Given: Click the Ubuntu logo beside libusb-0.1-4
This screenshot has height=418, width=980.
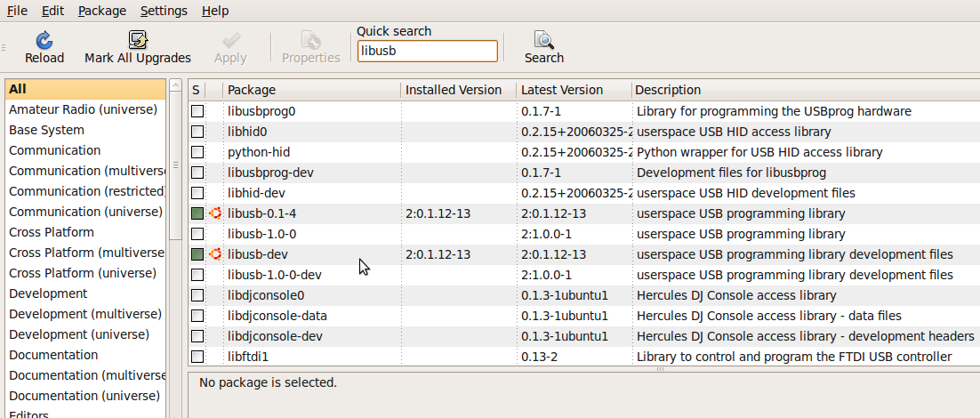Looking at the screenshot, I should tap(215, 213).
